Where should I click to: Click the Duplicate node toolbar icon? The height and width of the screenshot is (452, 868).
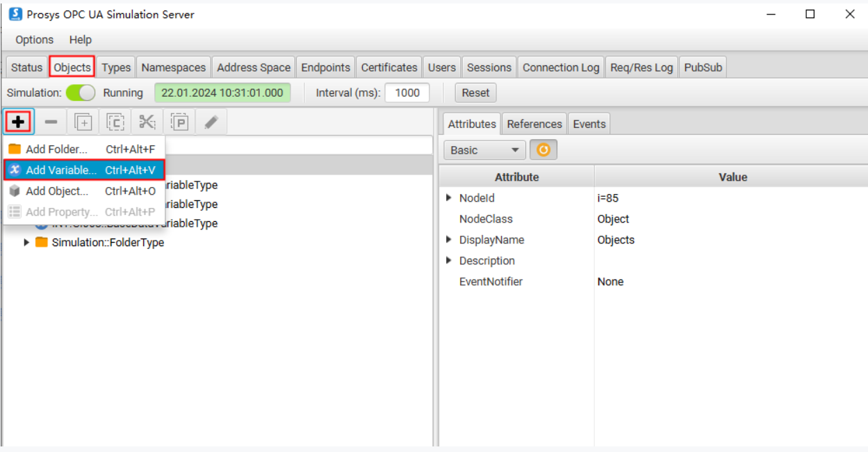83,122
